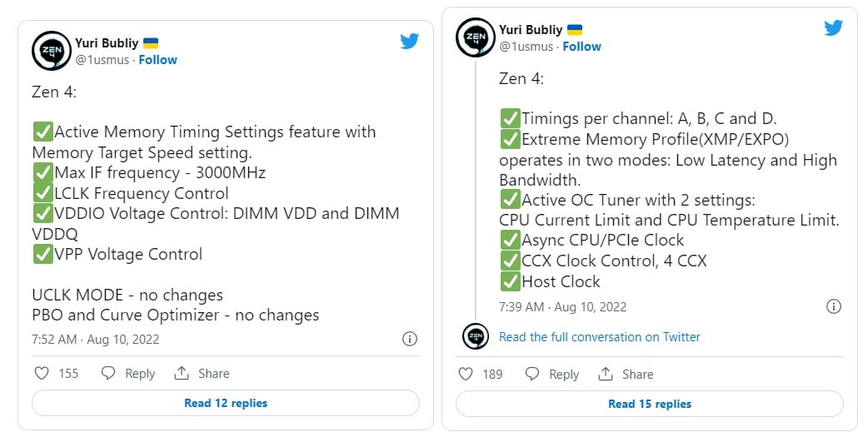This screenshot has width=868, height=437.
Task: Click Reply on the right tweet
Action: tap(552, 375)
